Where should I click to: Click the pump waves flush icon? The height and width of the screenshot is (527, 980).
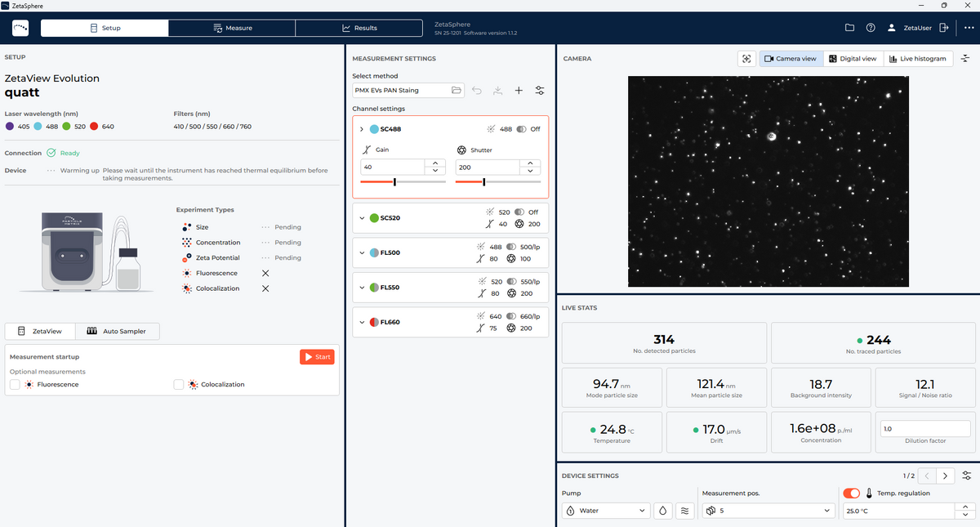pyautogui.click(x=685, y=511)
